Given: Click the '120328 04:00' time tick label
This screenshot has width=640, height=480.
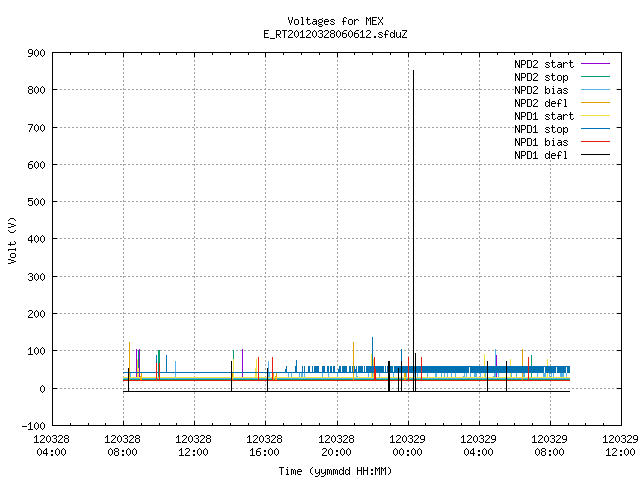Looking at the screenshot, I should pyautogui.click(x=51, y=446).
